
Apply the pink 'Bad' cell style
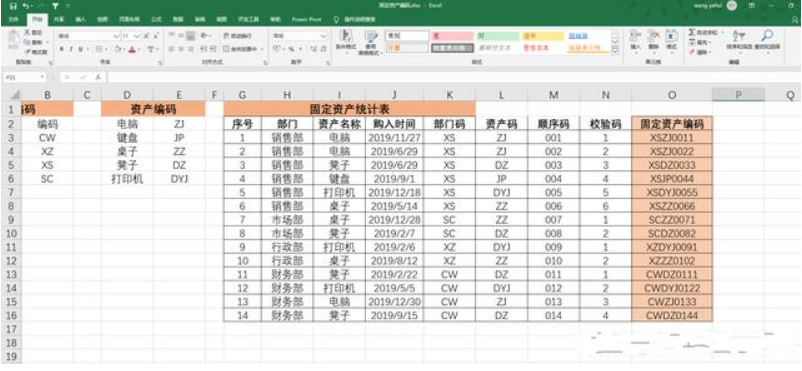[x=452, y=36]
